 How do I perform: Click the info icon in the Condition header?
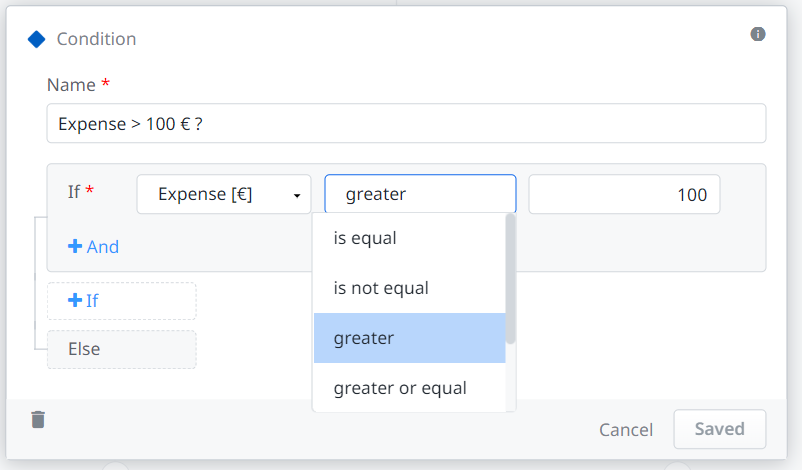(758, 34)
